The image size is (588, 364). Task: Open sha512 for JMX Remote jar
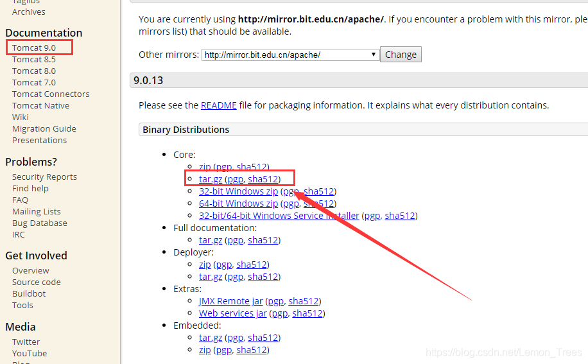304,301
